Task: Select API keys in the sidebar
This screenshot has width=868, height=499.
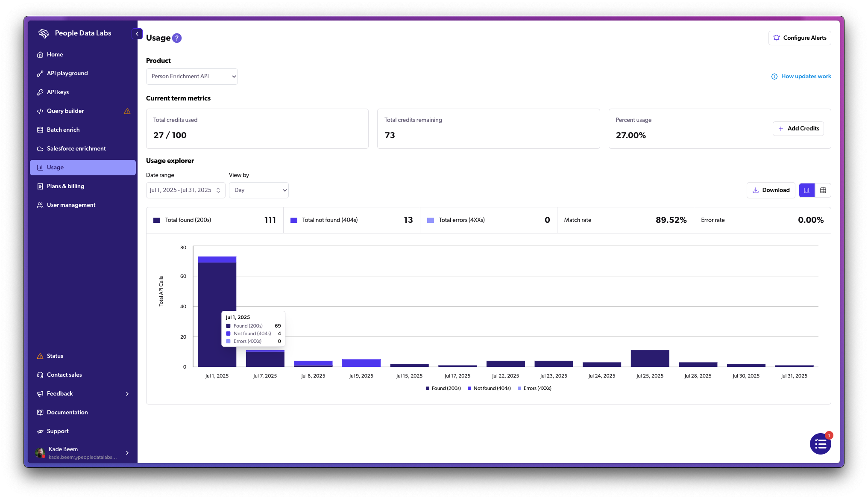Action: [x=58, y=92]
